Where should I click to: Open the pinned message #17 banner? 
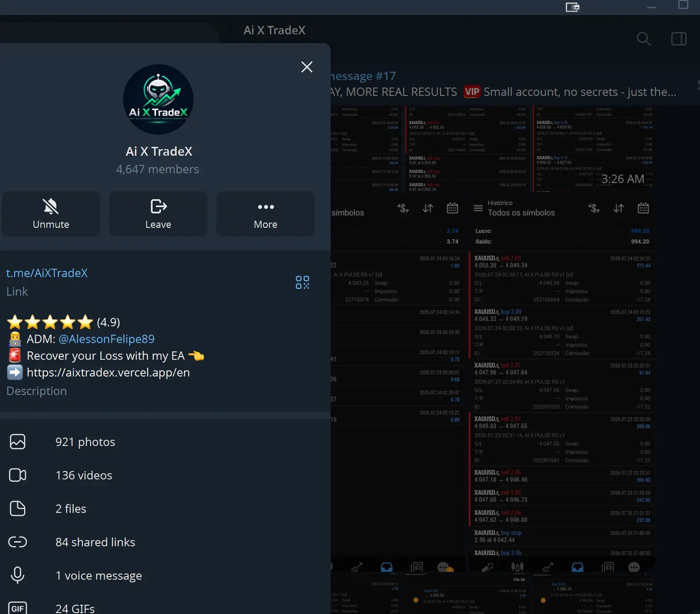click(504, 84)
